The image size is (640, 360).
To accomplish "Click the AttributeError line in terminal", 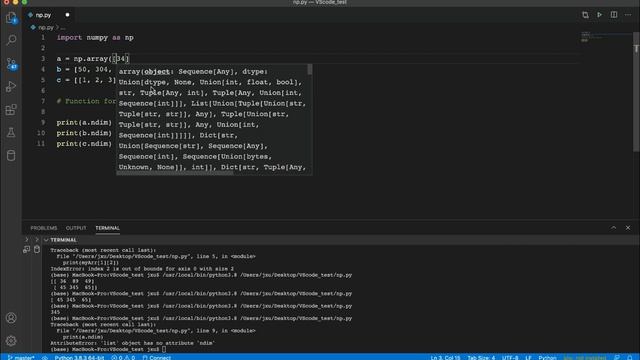I will [132, 343].
